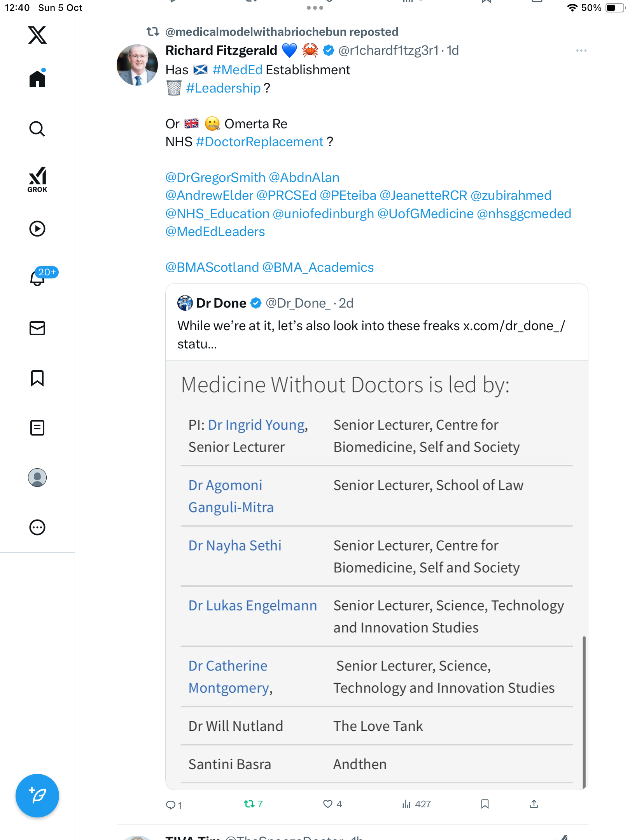The width and height of the screenshot is (630, 840).
Task: Toggle bookmark on Richard Fitzgerald's post
Action: point(485,804)
